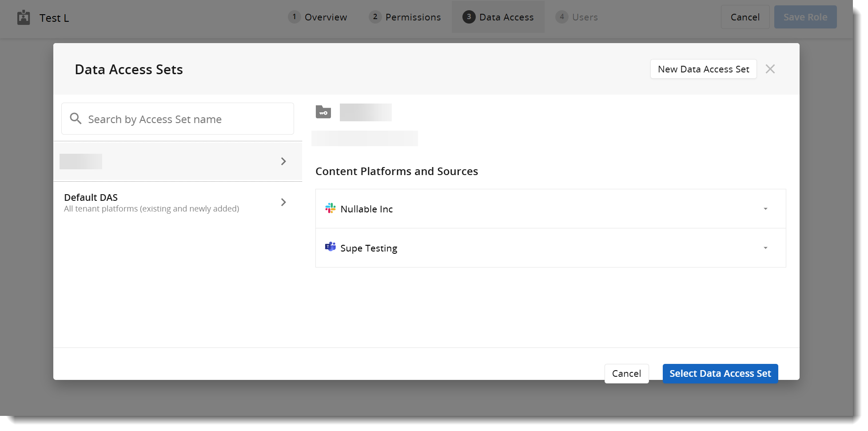The width and height of the screenshot is (868, 431).
Task: Click the Slack icon for Nullable Inc
Action: coord(330,208)
